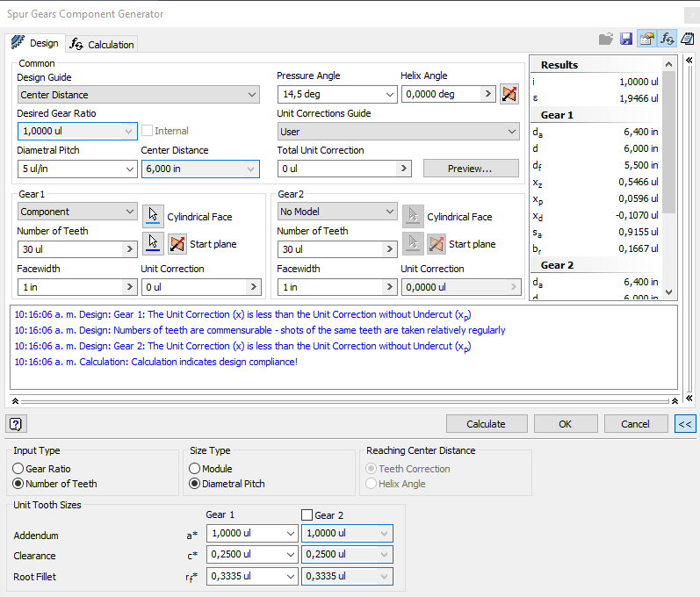The height and width of the screenshot is (597, 700).
Task: Open the Gear 1 Component type dropdown
Action: pos(78,212)
